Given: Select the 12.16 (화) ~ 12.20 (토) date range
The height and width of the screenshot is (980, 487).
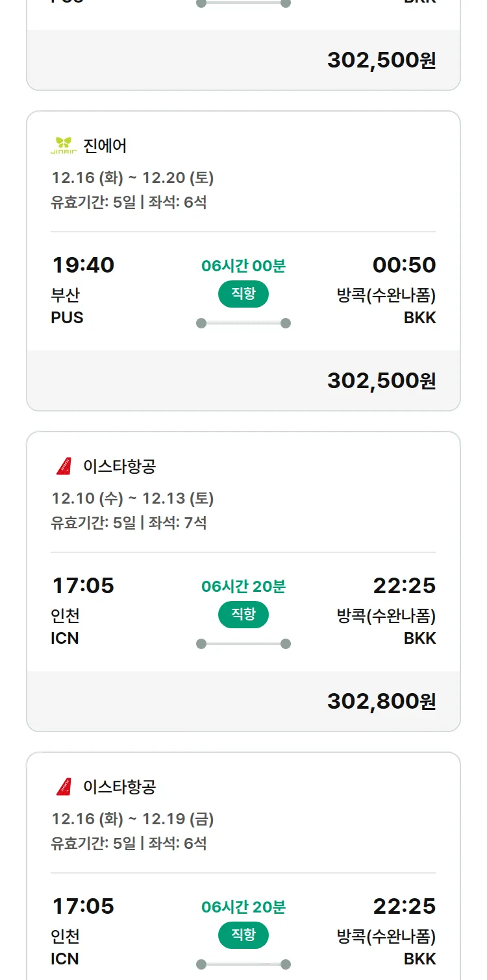Looking at the screenshot, I should click(132, 177).
